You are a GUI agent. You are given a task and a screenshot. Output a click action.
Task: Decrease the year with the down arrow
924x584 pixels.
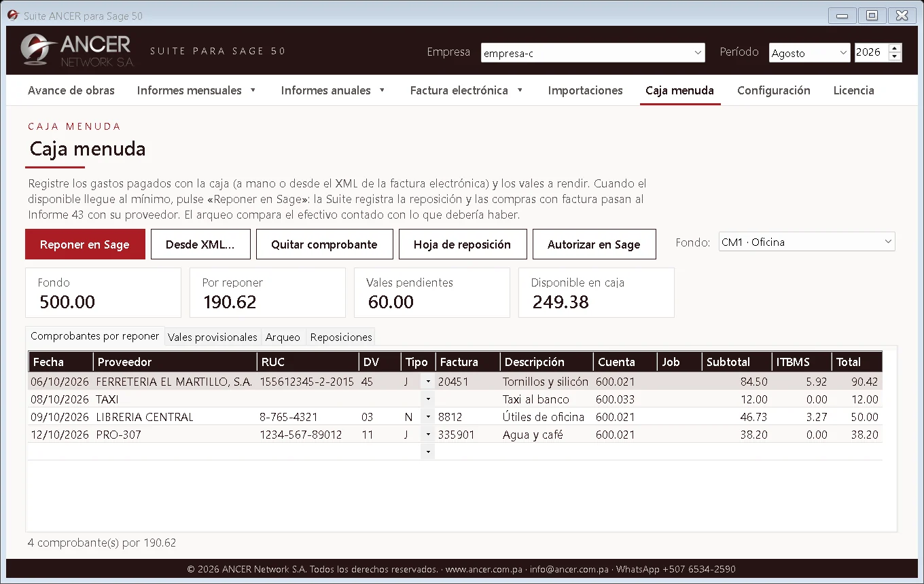895,57
